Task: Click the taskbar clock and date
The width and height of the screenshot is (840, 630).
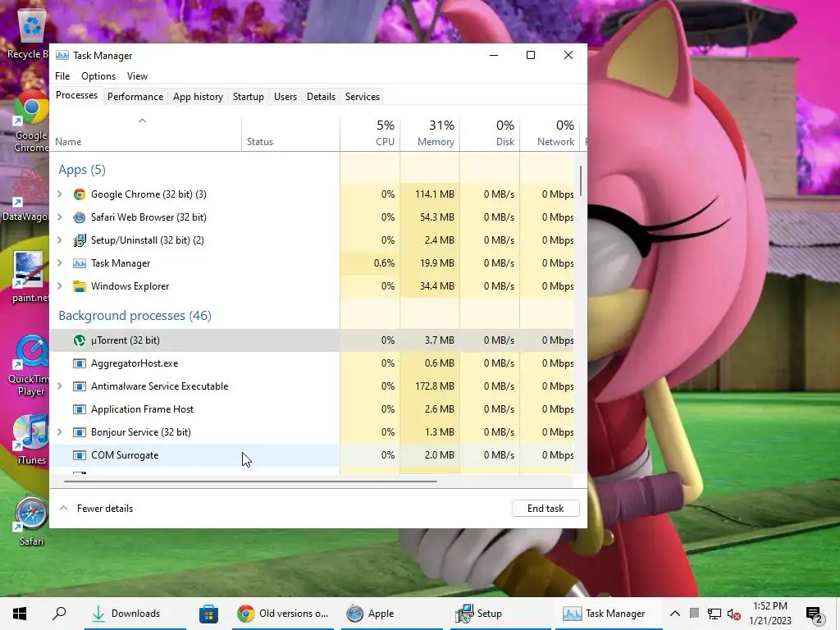Action: tap(769, 614)
